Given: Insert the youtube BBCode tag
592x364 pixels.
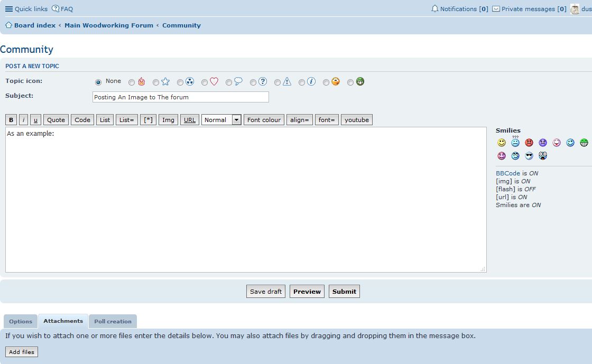Looking at the screenshot, I should (357, 120).
